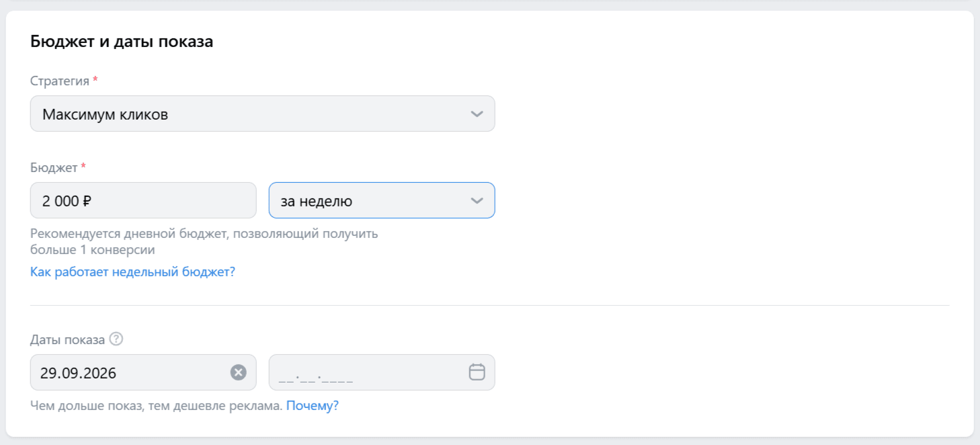Clear the start date 29.09.2026 with the X icon
The height and width of the screenshot is (445, 980).
[x=239, y=372]
